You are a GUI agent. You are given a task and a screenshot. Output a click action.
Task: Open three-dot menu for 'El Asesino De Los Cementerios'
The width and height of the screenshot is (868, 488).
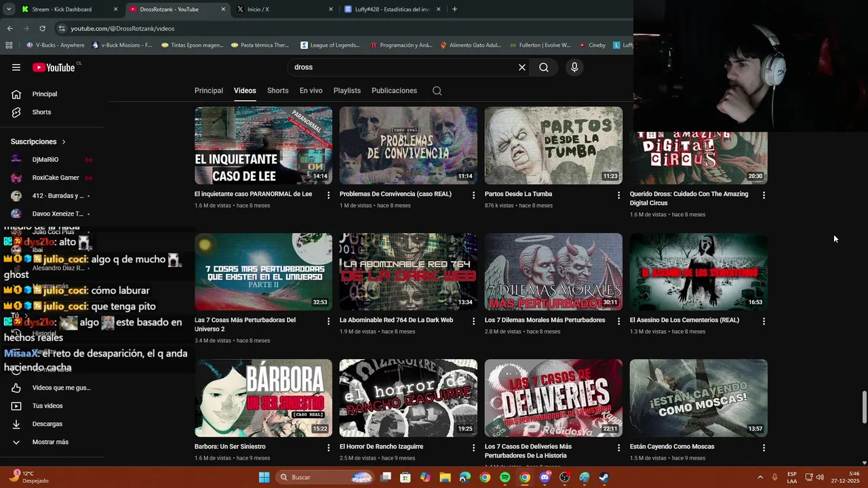[x=764, y=321]
